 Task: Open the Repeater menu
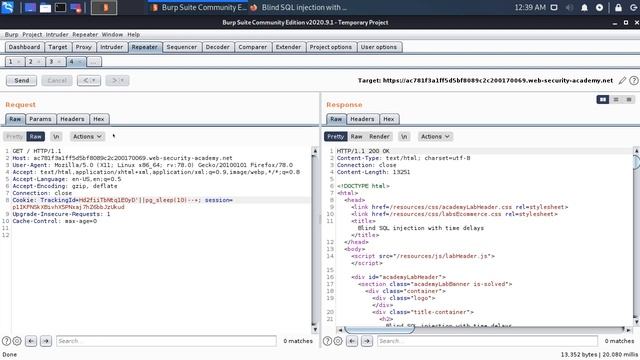(85, 35)
